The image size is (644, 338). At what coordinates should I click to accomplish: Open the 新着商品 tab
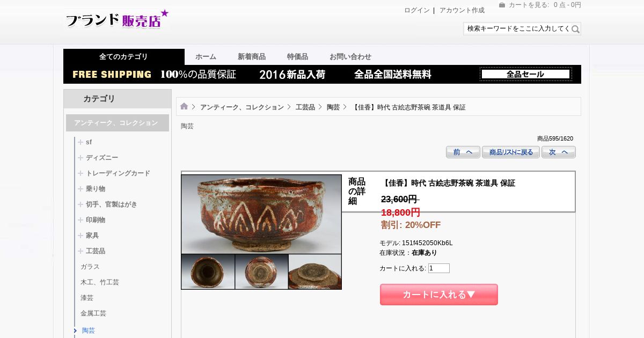[252, 57]
